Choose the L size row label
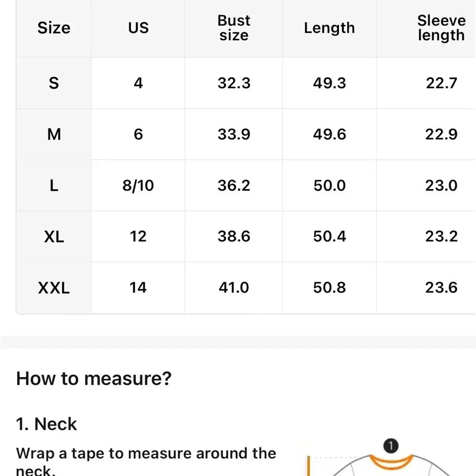 [54, 185]
